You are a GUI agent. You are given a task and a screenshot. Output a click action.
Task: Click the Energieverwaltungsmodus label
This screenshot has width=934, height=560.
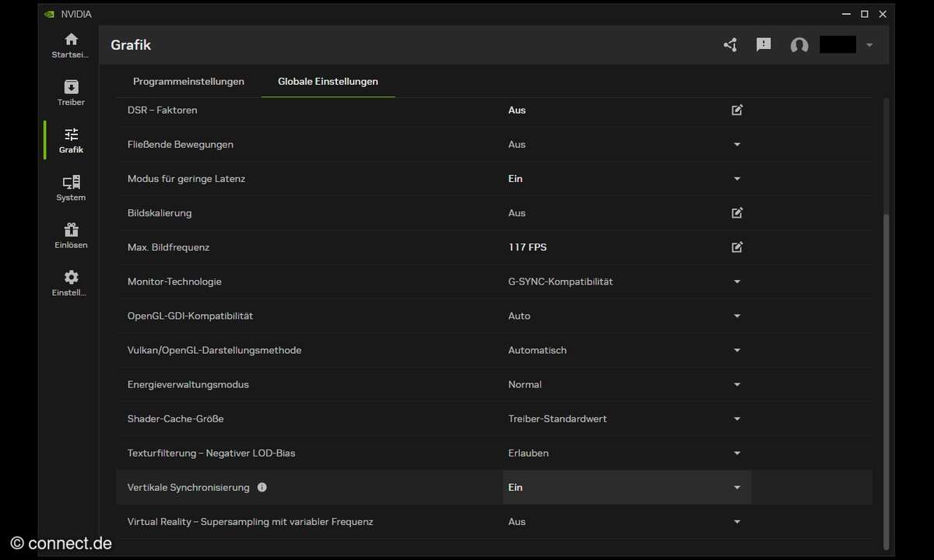188,384
